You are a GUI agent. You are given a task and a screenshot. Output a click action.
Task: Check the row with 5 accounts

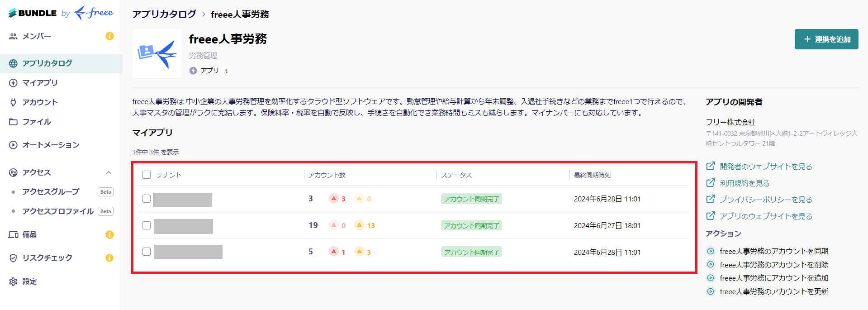147,252
